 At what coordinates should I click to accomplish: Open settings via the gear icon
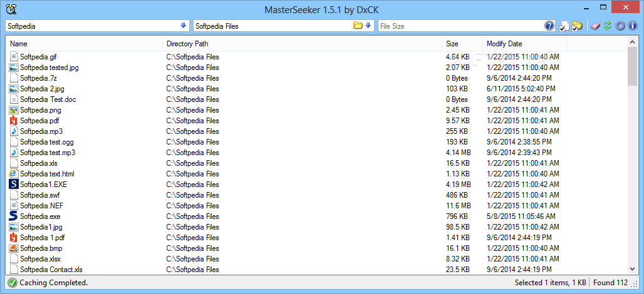(620, 26)
